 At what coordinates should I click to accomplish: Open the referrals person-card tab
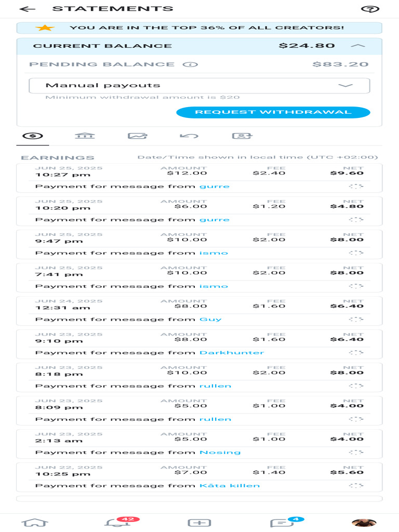(x=242, y=136)
